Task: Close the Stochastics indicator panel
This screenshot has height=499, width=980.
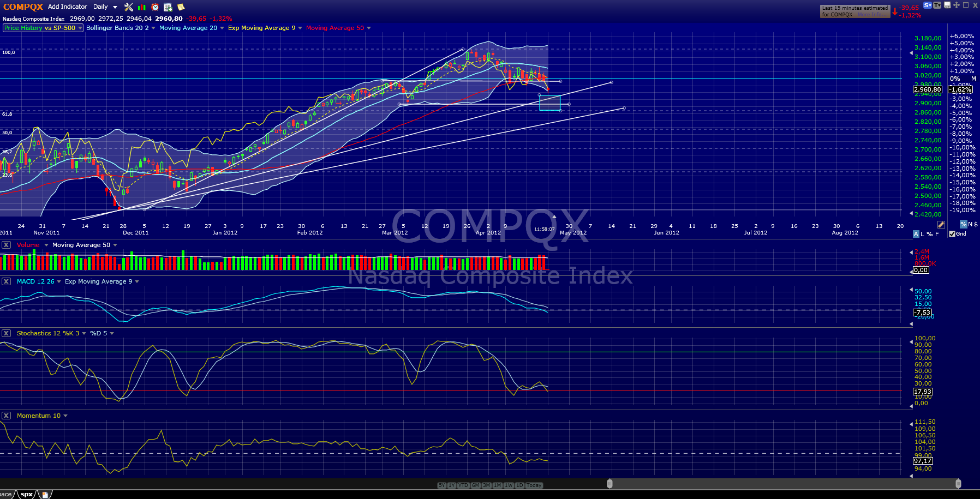Action: pyautogui.click(x=6, y=333)
